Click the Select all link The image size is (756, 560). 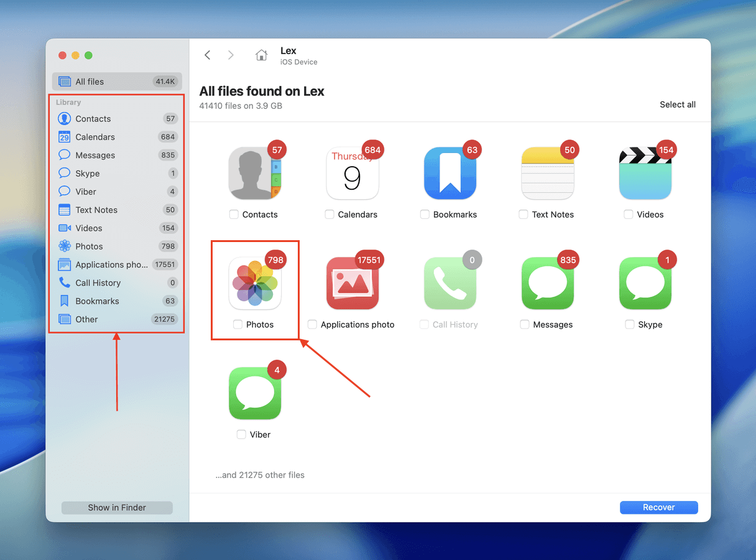pyautogui.click(x=677, y=105)
